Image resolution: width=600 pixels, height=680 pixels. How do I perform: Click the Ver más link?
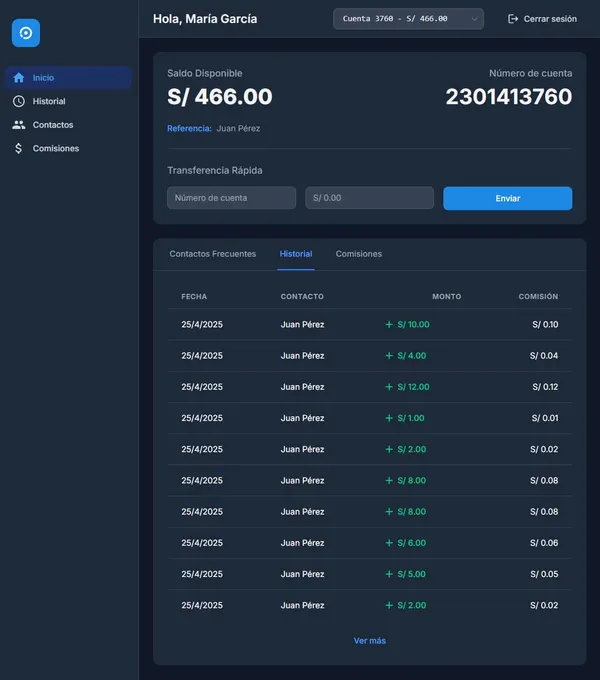pyautogui.click(x=369, y=641)
